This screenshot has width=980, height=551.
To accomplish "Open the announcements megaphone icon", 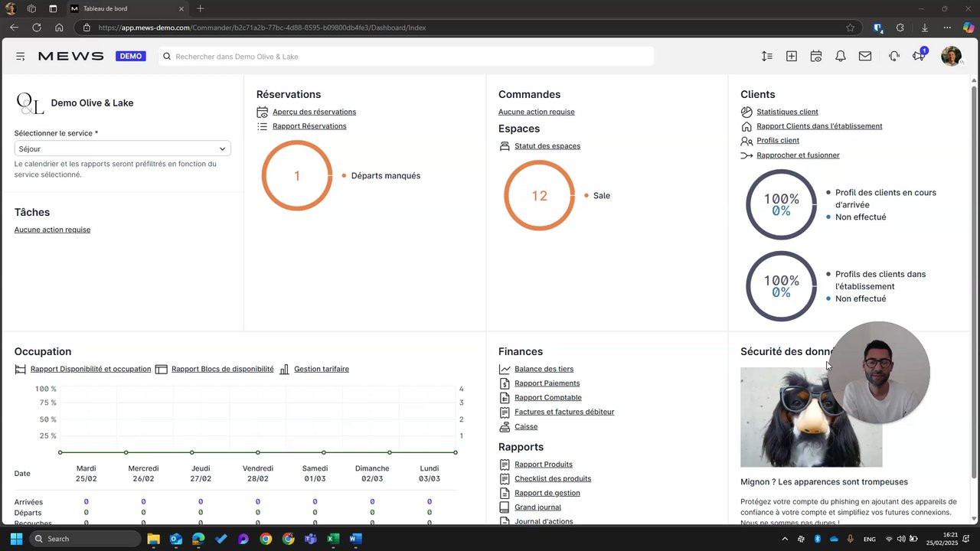I will coord(919,56).
